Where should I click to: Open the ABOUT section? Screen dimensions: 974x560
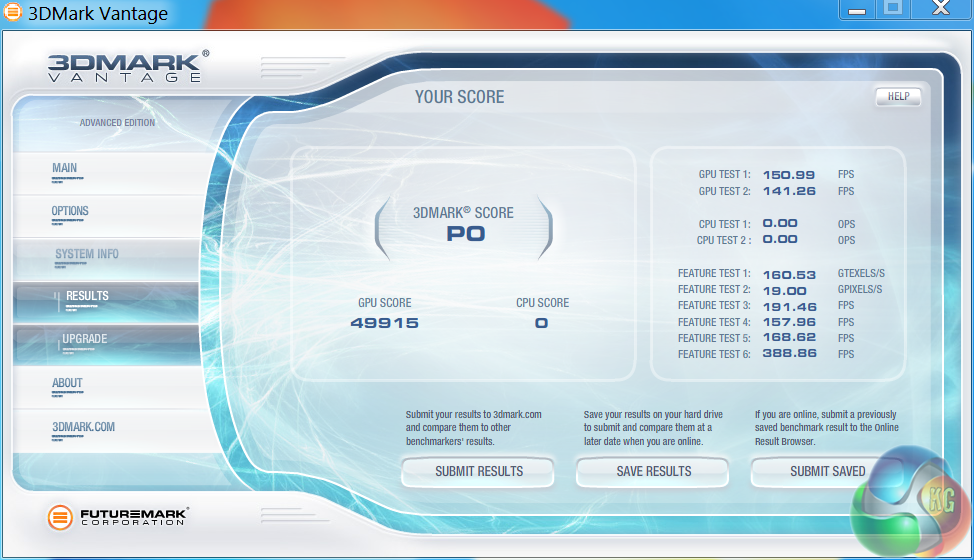click(109, 387)
